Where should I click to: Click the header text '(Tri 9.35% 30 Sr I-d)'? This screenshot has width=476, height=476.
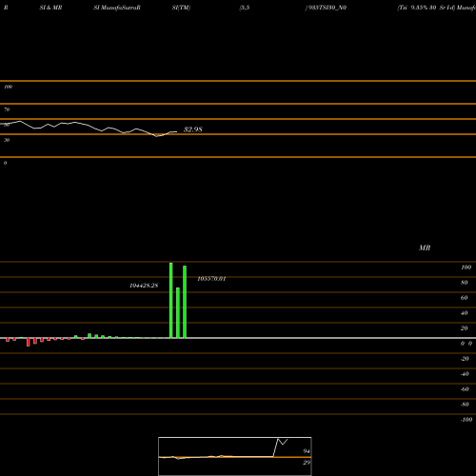426,8
